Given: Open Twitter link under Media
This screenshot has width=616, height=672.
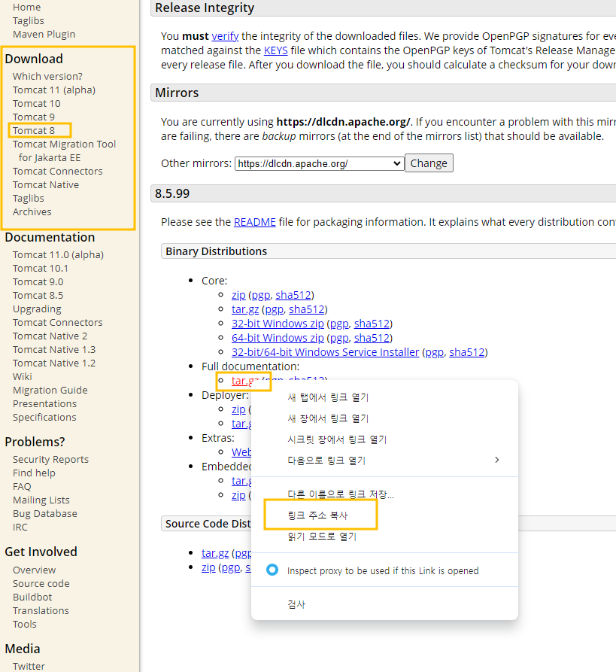Looking at the screenshot, I should coord(29,667).
